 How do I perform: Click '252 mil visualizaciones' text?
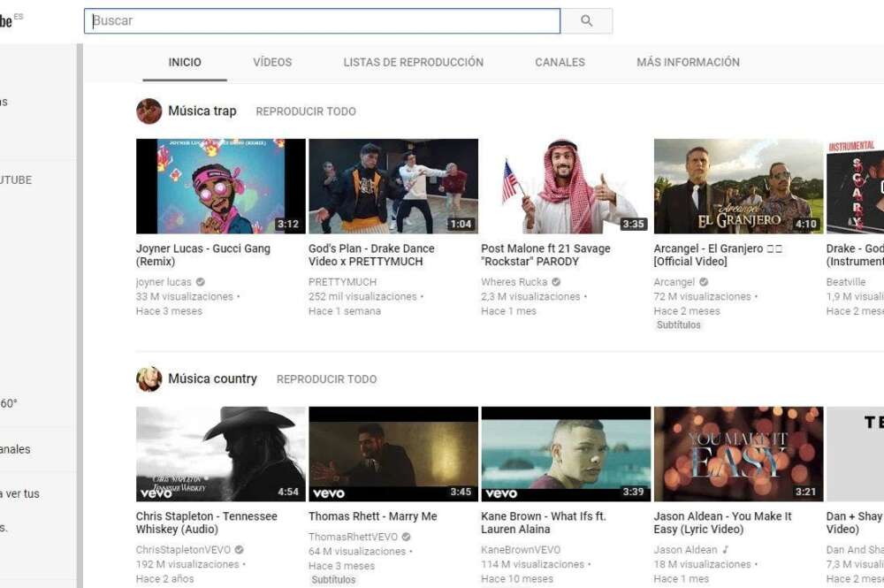(x=362, y=296)
